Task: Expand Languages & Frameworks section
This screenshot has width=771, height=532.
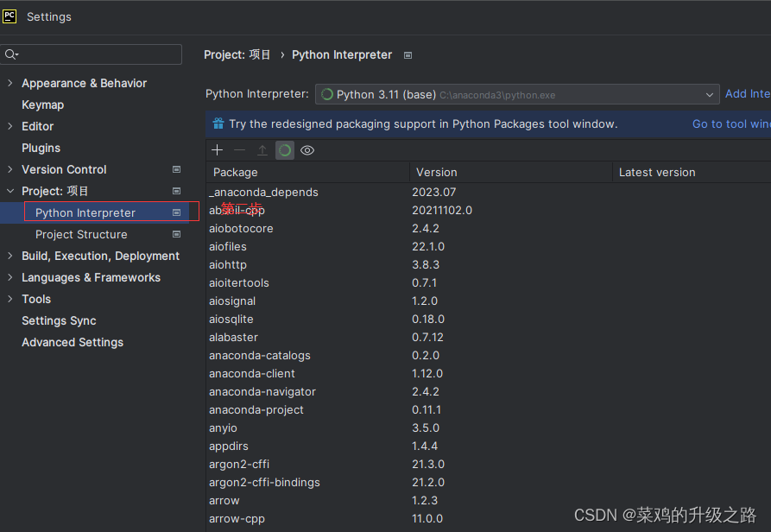Action: [x=10, y=277]
